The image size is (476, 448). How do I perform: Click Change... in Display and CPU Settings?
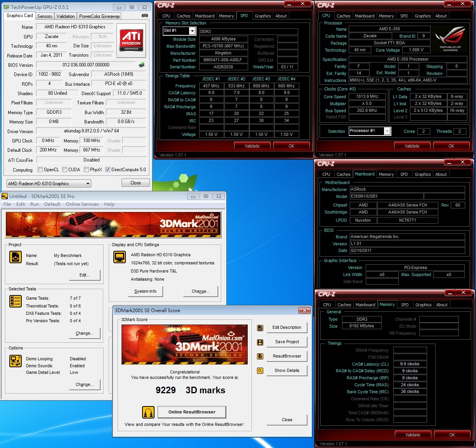[200, 291]
